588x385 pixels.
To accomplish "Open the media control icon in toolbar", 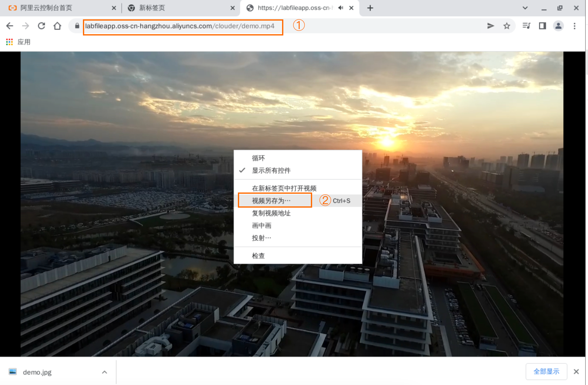I will click(x=526, y=26).
